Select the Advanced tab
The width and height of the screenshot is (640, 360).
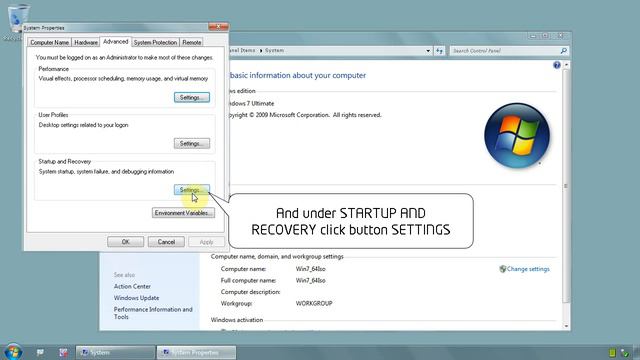coord(116,42)
